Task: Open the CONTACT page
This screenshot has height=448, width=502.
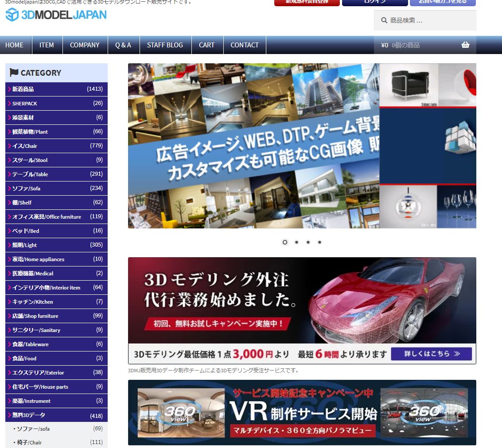Action: (244, 45)
